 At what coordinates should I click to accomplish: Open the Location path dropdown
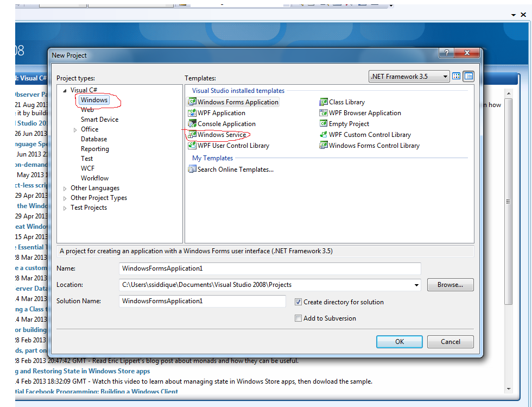[417, 284]
